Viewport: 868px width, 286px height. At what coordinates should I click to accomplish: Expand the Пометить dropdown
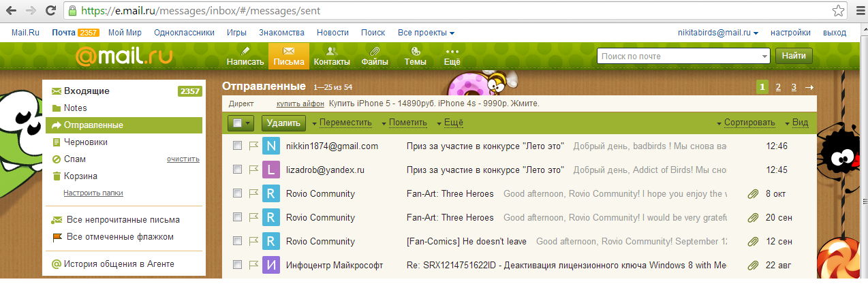tap(404, 123)
